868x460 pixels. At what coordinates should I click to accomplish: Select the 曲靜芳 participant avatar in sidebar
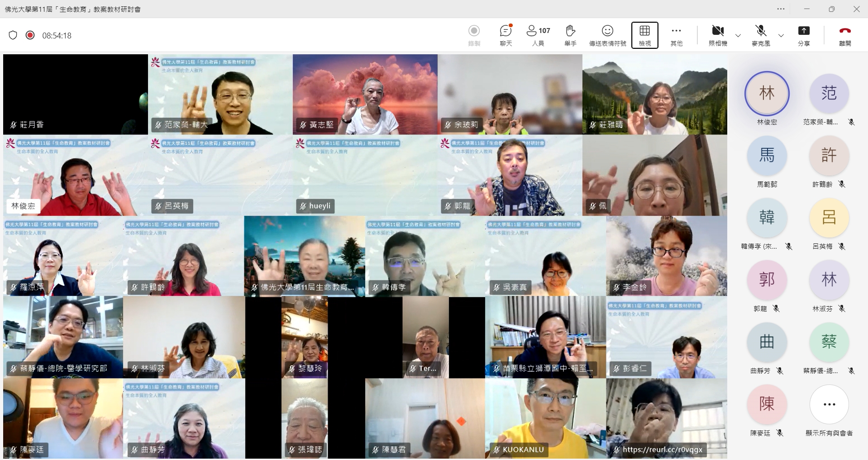coord(767,342)
